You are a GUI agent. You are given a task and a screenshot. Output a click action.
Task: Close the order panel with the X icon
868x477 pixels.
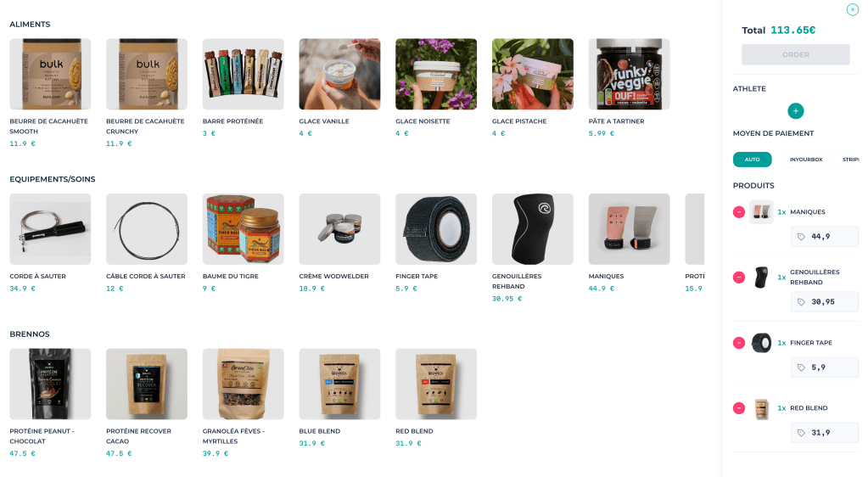(x=852, y=10)
